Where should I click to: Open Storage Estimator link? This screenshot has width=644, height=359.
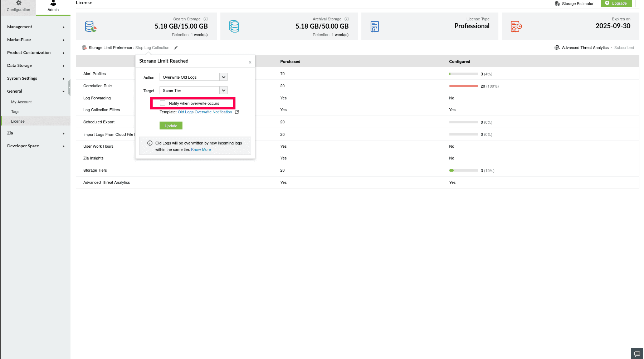click(577, 4)
